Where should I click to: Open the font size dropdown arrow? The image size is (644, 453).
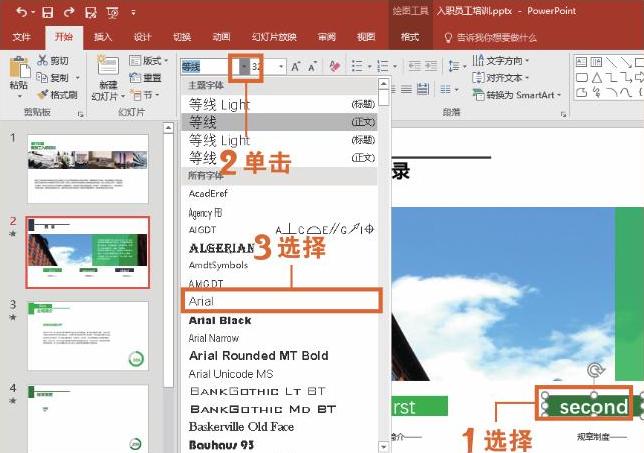[x=281, y=67]
